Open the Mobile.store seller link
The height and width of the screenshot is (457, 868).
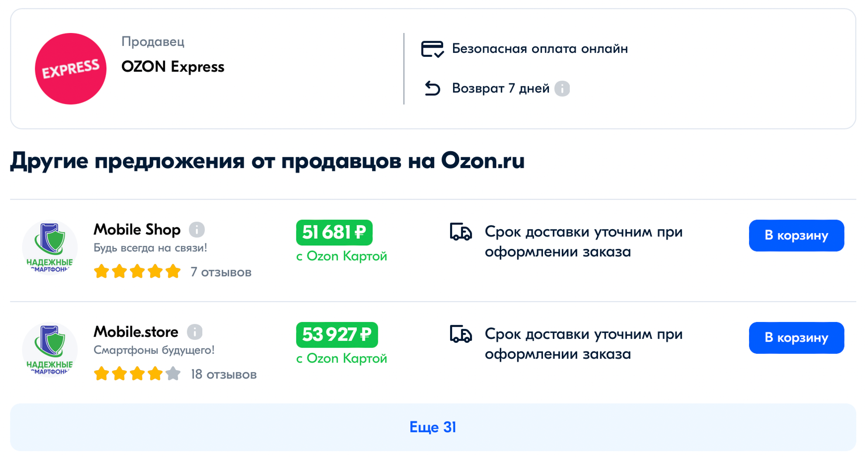(136, 332)
